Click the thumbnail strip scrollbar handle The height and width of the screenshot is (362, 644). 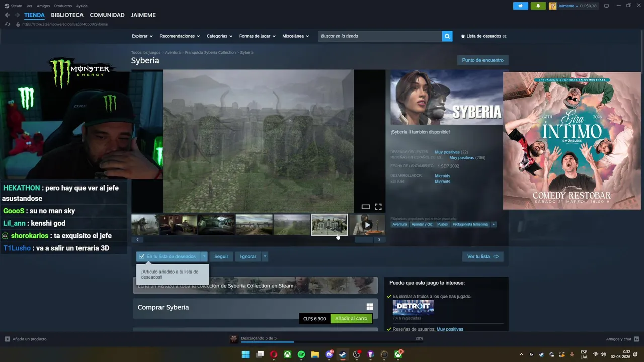365,240
